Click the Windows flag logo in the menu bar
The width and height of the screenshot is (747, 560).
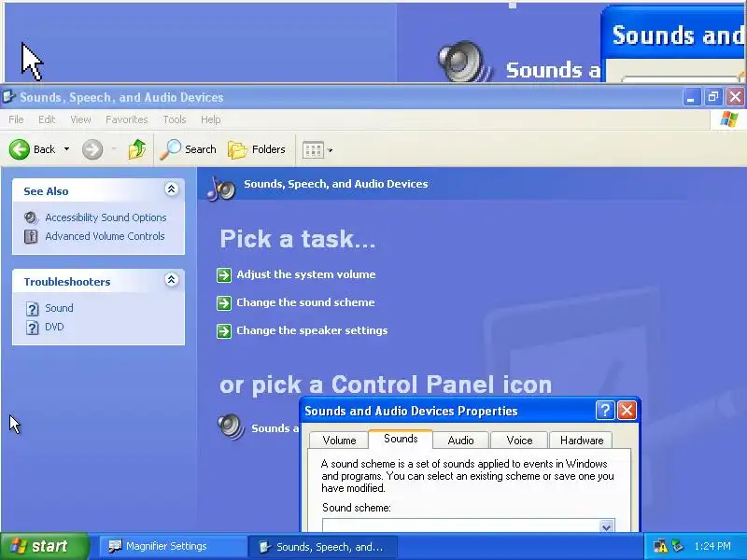coord(729,119)
